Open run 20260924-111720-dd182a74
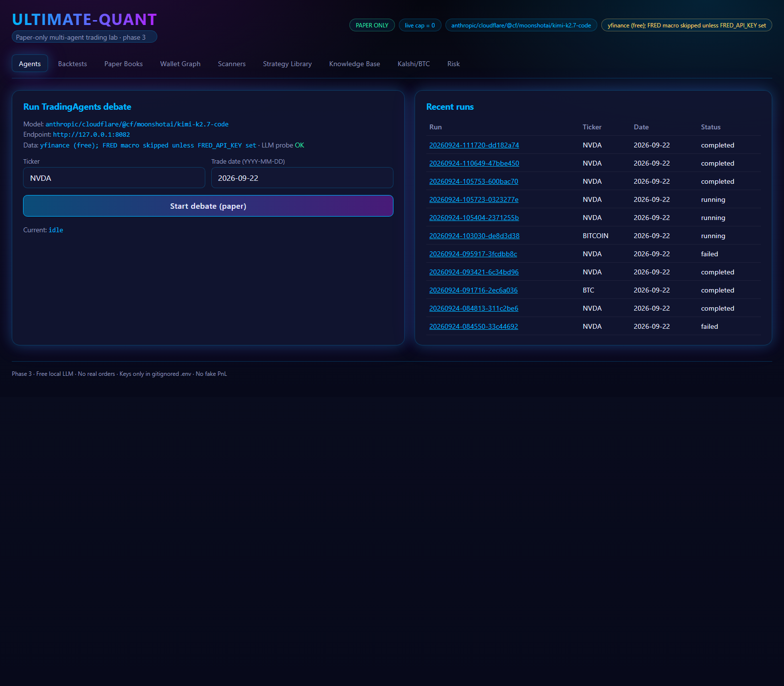784x686 pixels. click(x=474, y=145)
